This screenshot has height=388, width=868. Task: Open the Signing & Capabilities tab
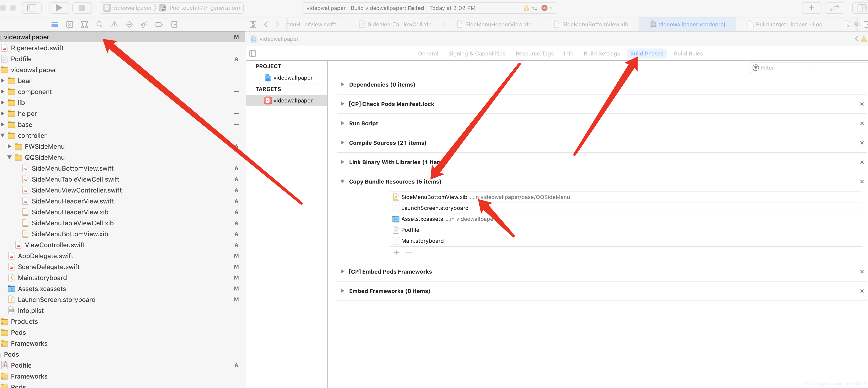click(477, 53)
